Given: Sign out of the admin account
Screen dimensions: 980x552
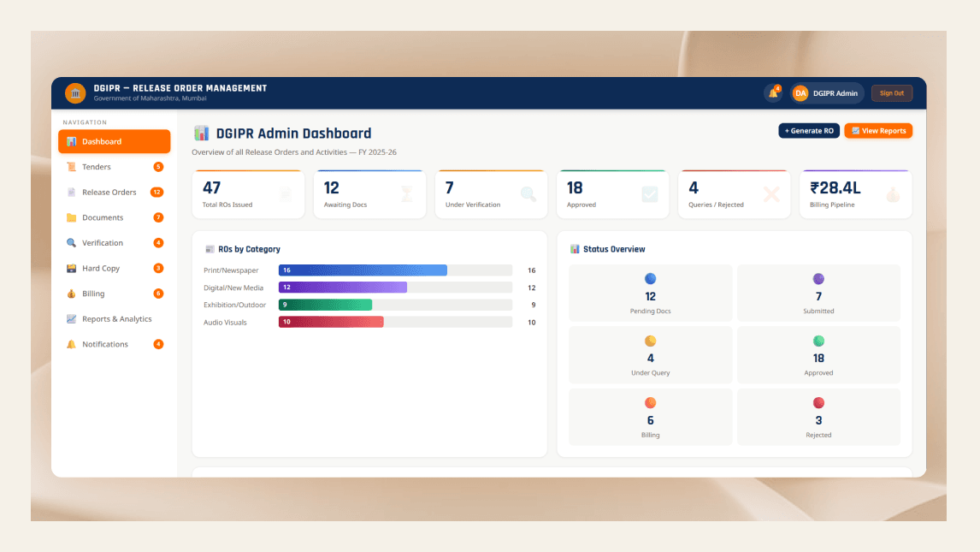Looking at the screenshot, I should coord(892,93).
